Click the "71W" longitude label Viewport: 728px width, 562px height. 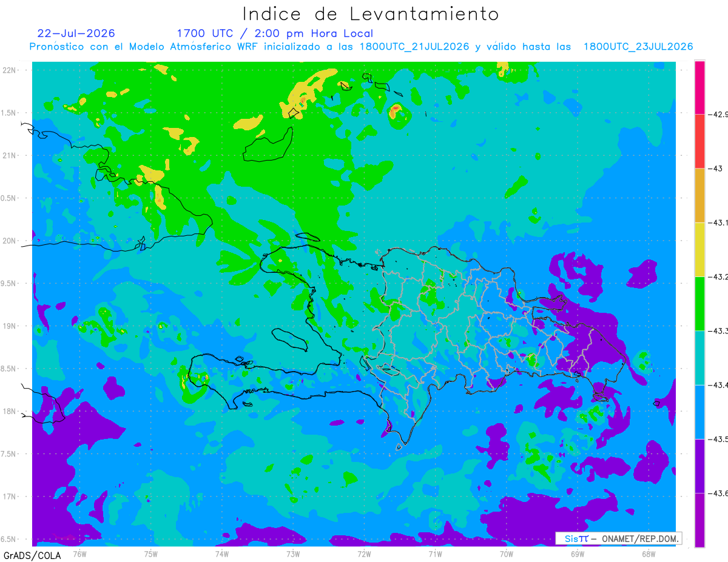(x=435, y=554)
